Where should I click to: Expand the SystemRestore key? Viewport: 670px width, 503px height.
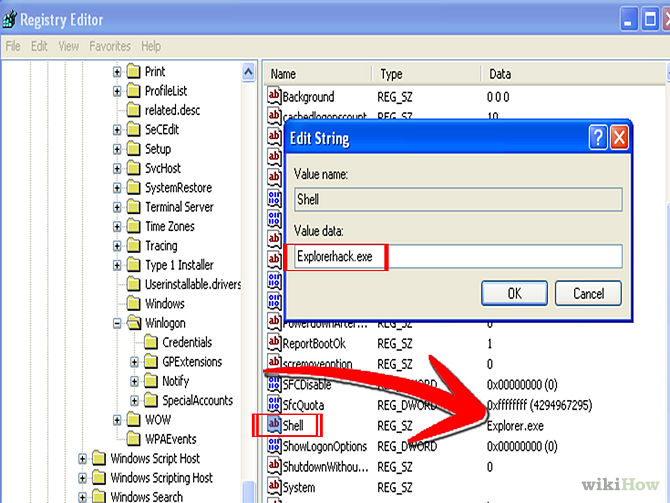(117, 188)
